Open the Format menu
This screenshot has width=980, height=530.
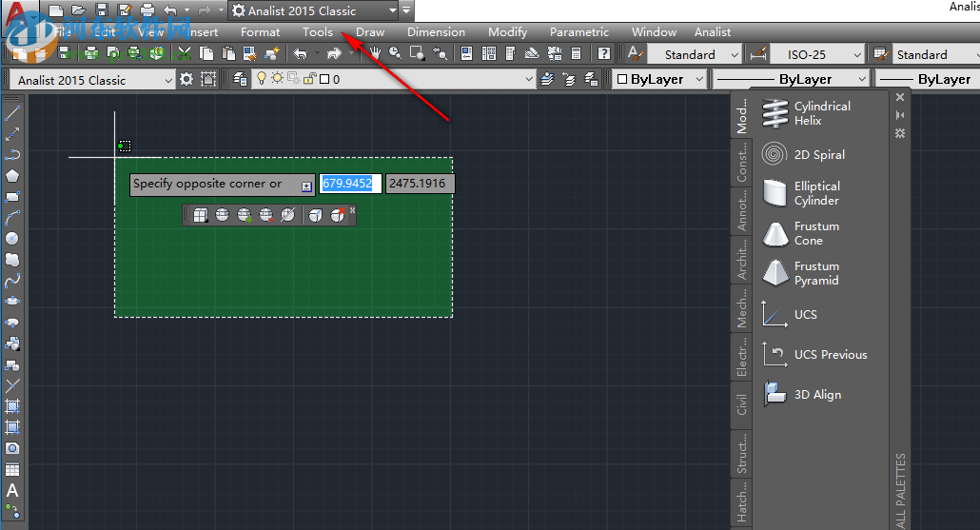[x=260, y=31]
